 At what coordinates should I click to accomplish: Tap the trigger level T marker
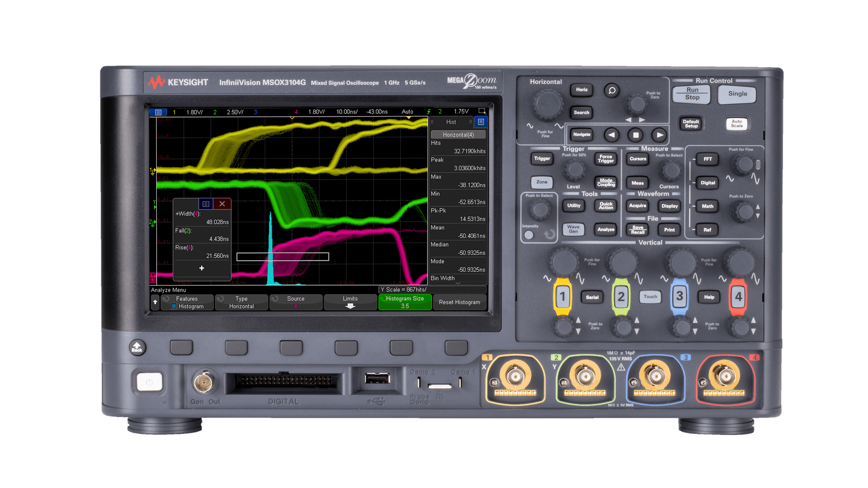(154, 204)
